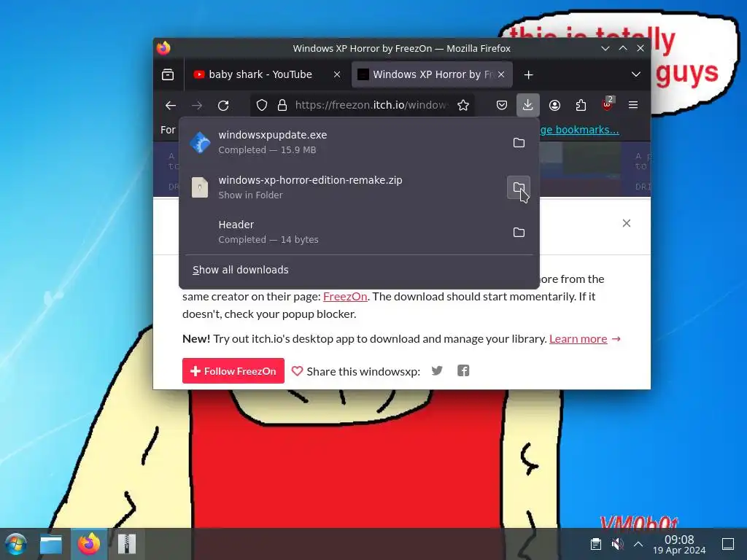The height and width of the screenshot is (560, 747).
Task: Toggle the downloads toolbar button
Action: 528,105
